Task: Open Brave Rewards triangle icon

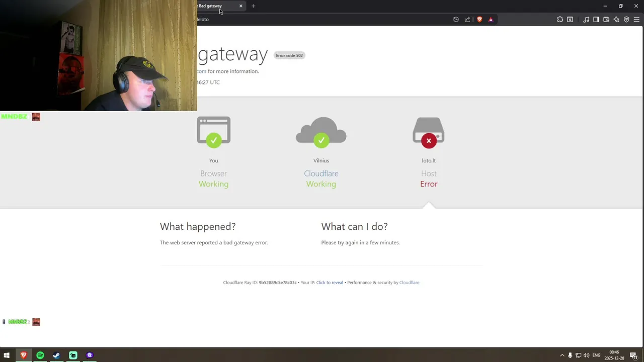Action: pyautogui.click(x=491, y=20)
